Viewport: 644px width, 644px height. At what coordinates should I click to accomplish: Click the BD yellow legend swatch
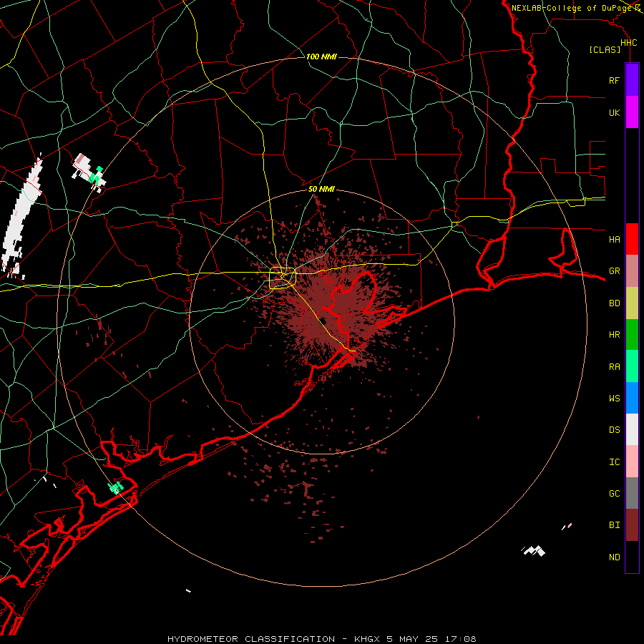tap(632, 303)
